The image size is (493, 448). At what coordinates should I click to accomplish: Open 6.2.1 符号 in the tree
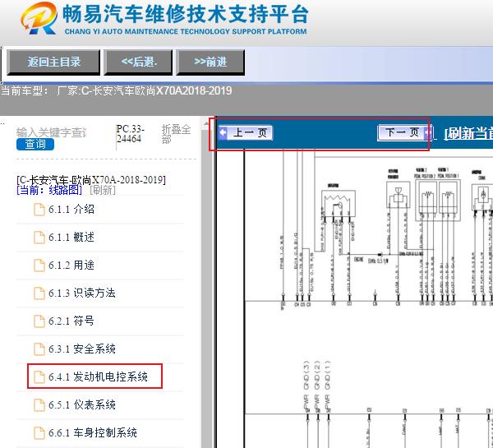71,321
